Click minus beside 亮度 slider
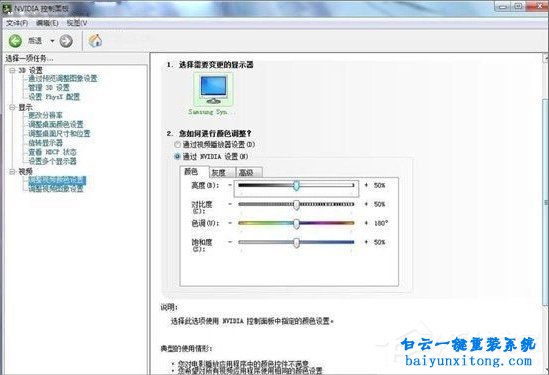549x375 pixels. [x=230, y=185]
